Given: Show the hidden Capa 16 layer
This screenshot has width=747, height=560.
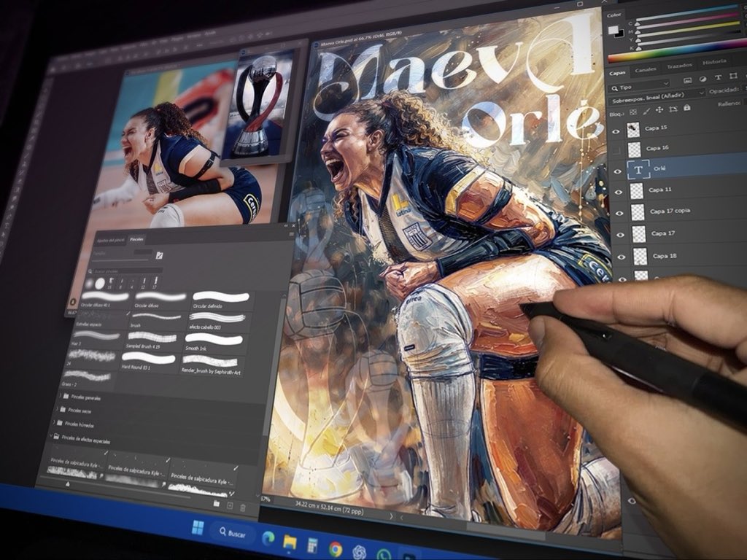Looking at the screenshot, I should pyautogui.click(x=616, y=152).
